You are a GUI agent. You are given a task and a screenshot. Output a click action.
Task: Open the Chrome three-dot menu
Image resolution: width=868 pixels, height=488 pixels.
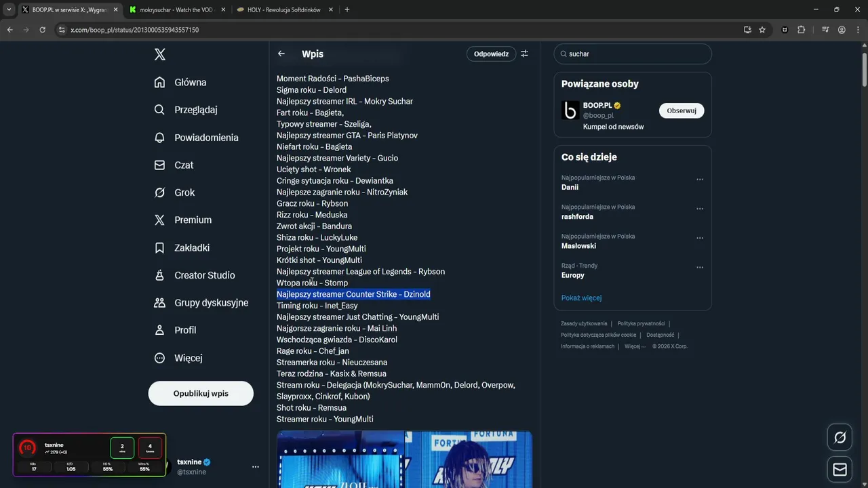859,30
